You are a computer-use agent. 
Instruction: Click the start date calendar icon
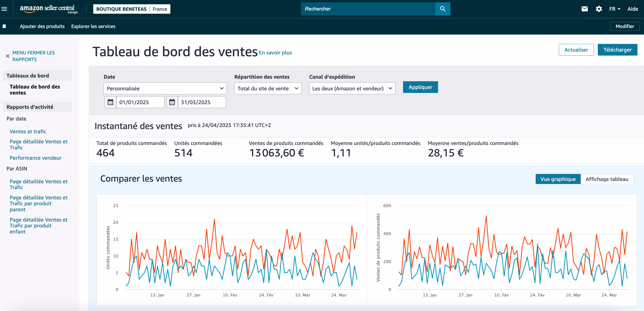click(x=110, y=102)
